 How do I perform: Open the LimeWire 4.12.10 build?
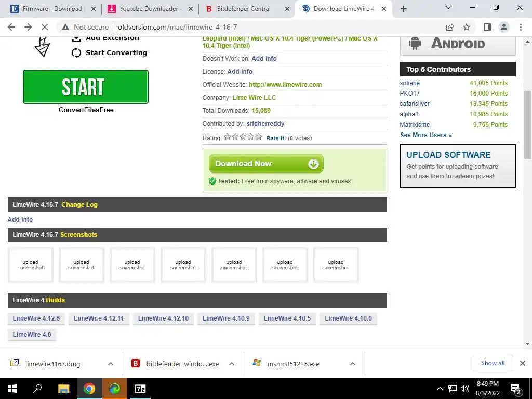163,318
